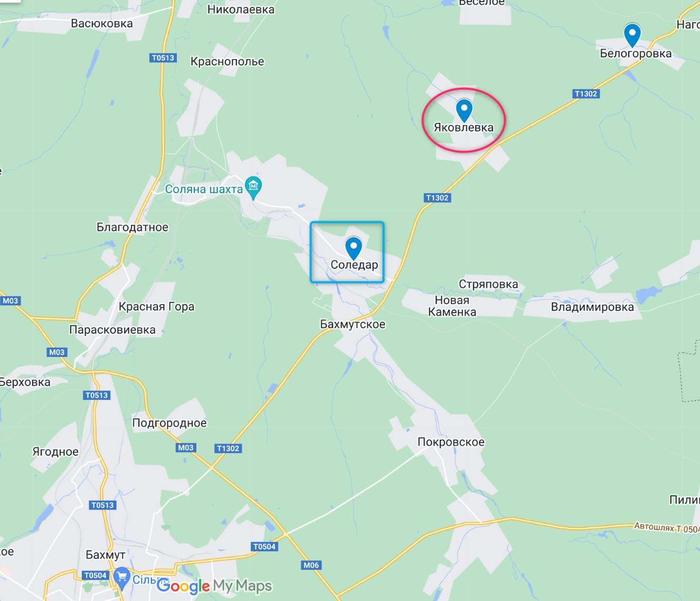This screenshot has height=601, width=700.
Task: Select the Бахмут city label
Action: coord(106,555)
